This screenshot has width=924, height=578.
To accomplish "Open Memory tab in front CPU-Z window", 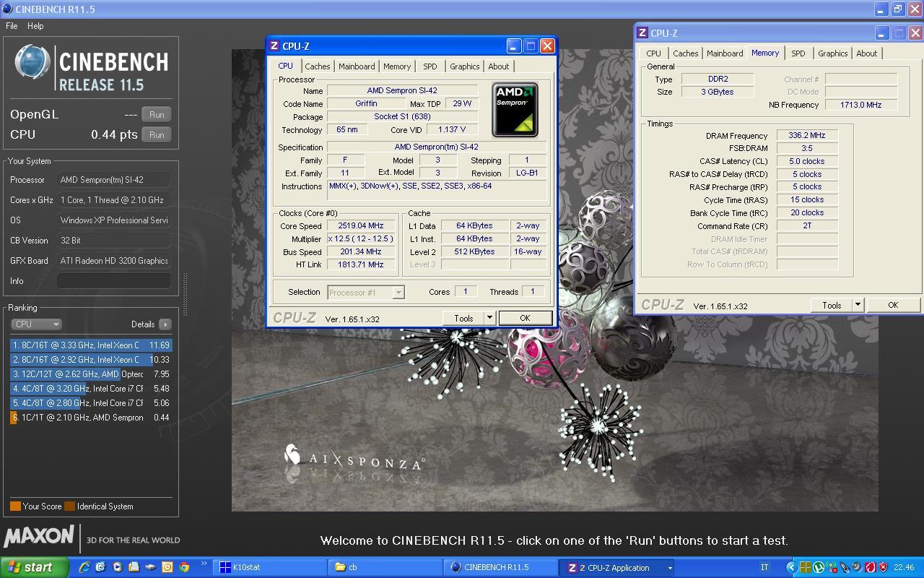I will (397, 66).
